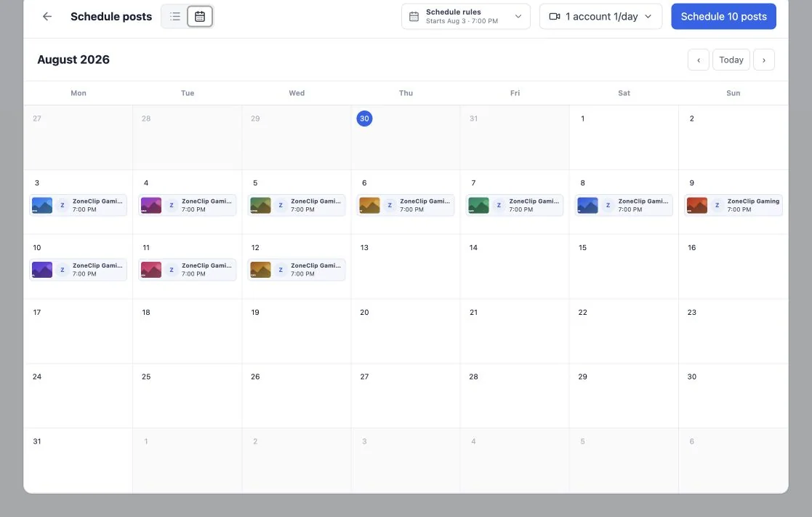
Task: Select August 31 calendar cell
Action: [x=79, y=460]
